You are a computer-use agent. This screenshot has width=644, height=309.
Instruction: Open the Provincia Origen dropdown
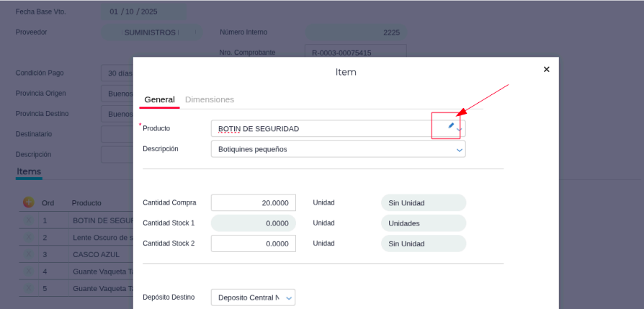(117, 94)
